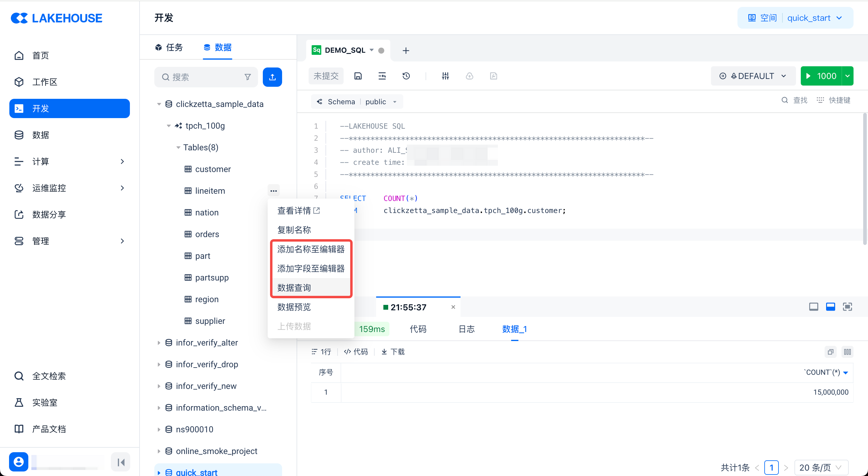Select 数据查询 from context menu
The width and height of the screenshot is (868, 476).
click(x=294, y=288)
